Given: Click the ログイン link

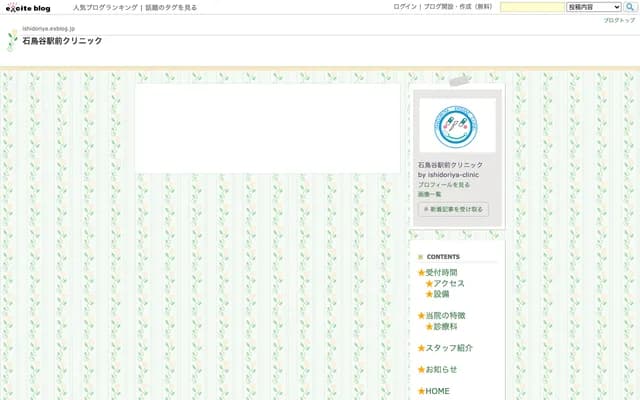Looking at the screenshot, I should (x=405, y=7).
